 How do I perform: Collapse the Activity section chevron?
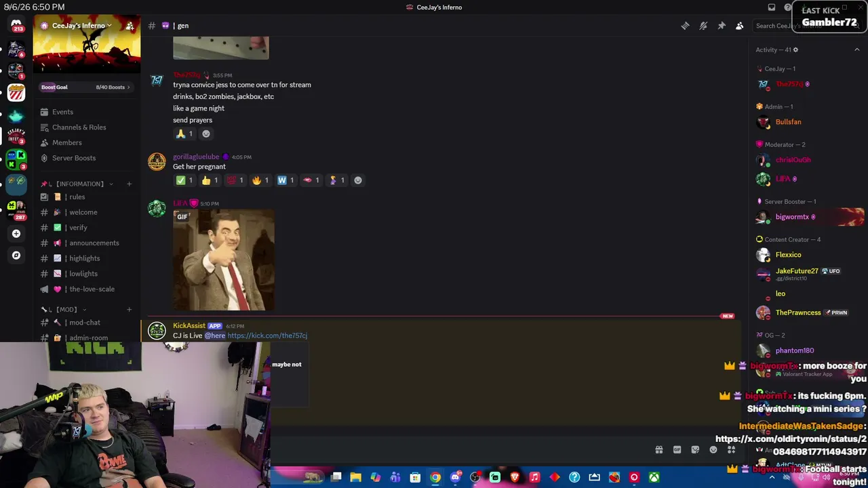tap(856, 49)
